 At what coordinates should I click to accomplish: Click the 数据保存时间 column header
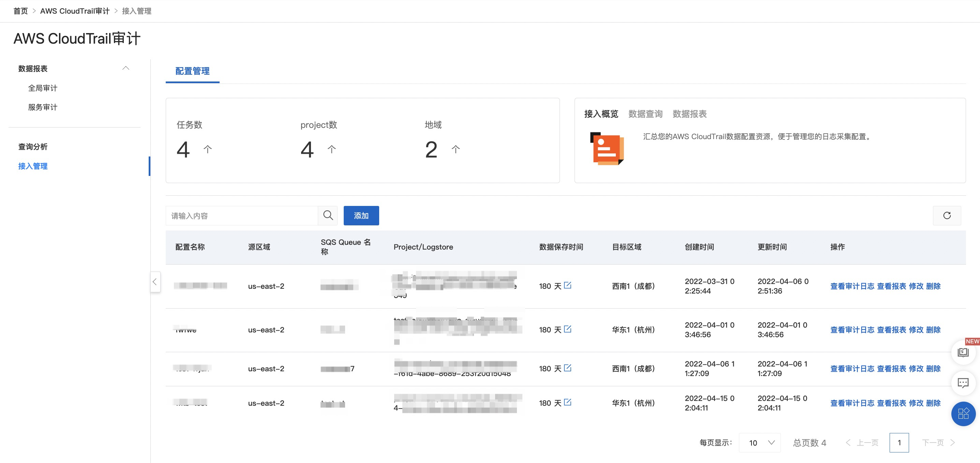pyautogui.click(x=561, y=247)
